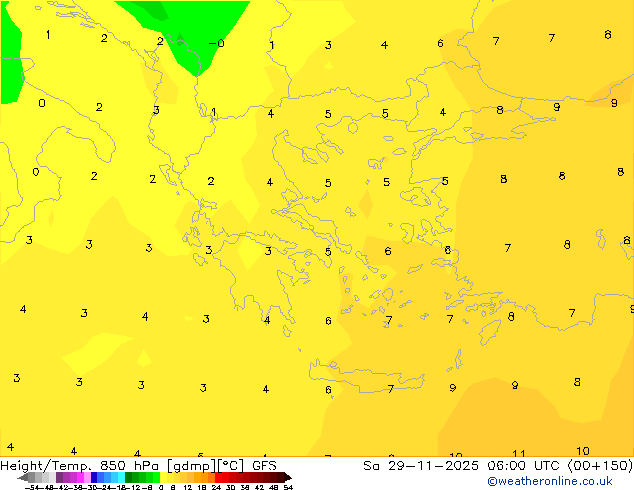Screen dimensions: 634x490
Task: Pick the cyan legend swatch
Action: tap(121, 477)
